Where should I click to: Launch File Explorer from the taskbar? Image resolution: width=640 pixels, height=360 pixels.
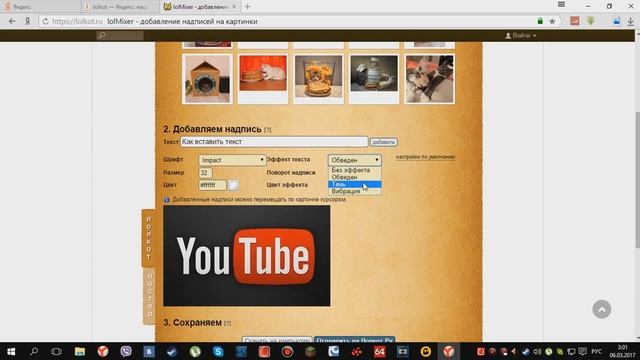point(80,351)
